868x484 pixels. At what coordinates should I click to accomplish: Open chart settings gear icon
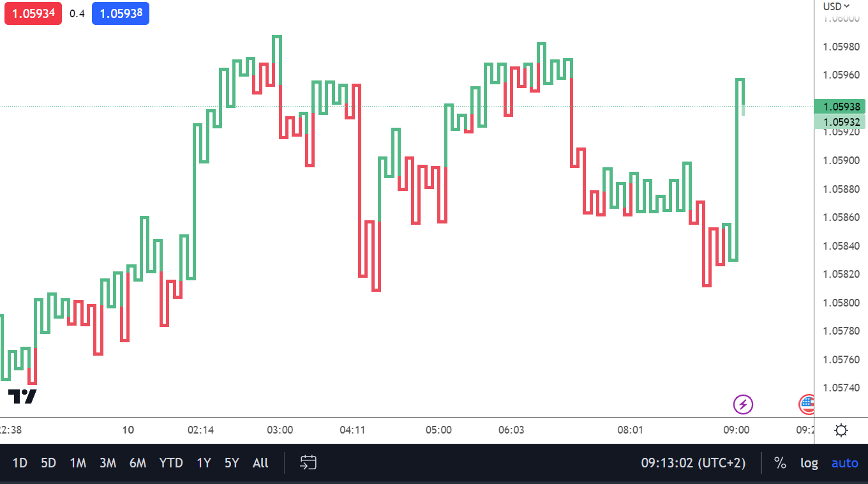pyautogui.click(x=841, y=430)
